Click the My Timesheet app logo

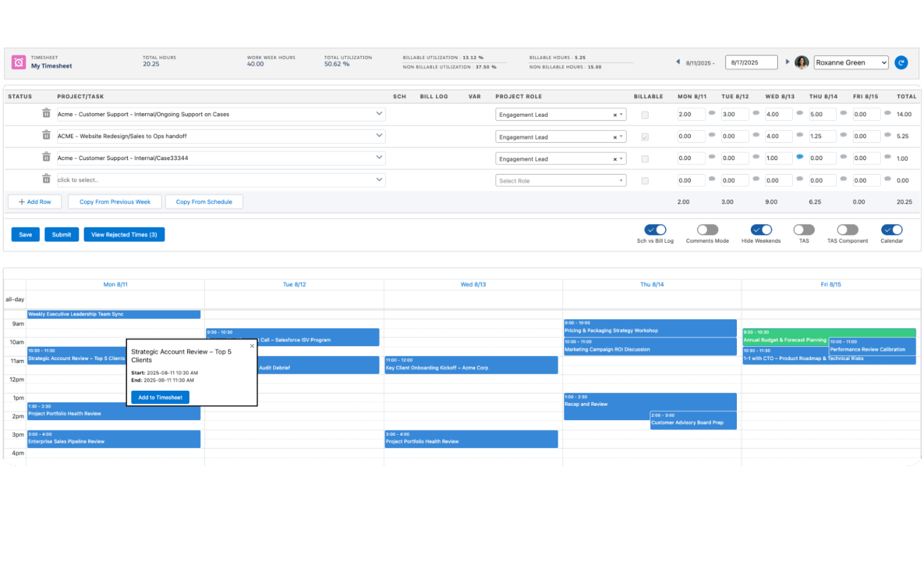18,62
